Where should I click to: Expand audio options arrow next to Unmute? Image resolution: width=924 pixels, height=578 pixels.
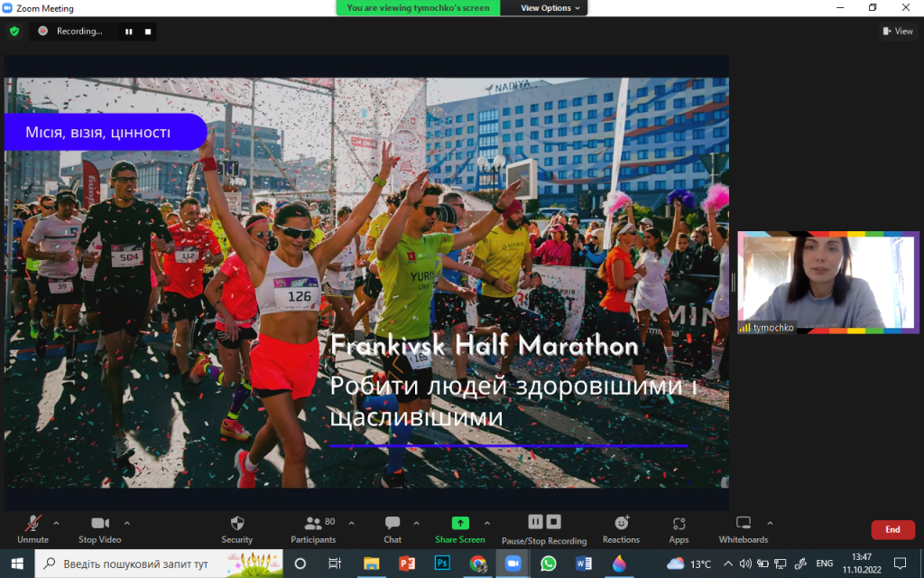(56, 523)
